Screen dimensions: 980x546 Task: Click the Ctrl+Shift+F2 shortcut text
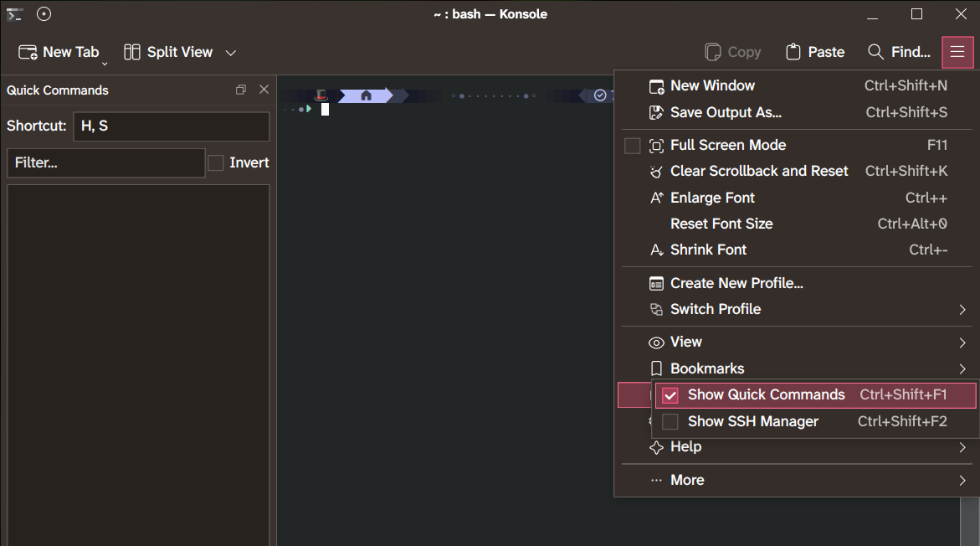pos(902,421)
